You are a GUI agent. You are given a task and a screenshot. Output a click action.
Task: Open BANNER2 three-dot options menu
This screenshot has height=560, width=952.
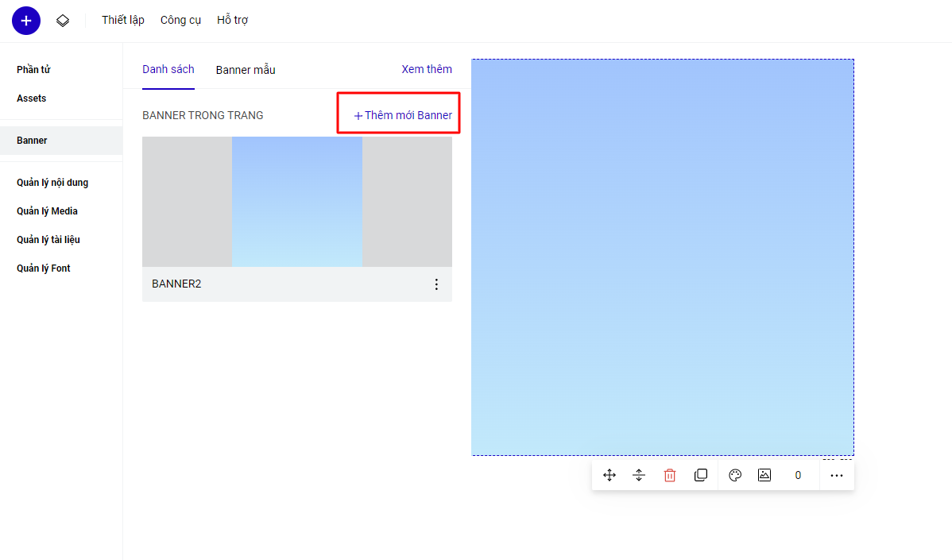pos(435,284)
